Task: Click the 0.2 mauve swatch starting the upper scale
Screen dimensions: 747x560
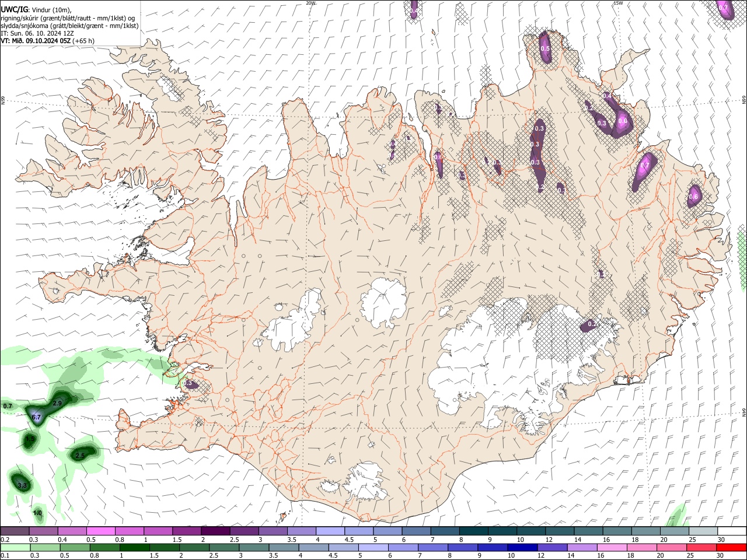Action: tap(15, 531)
